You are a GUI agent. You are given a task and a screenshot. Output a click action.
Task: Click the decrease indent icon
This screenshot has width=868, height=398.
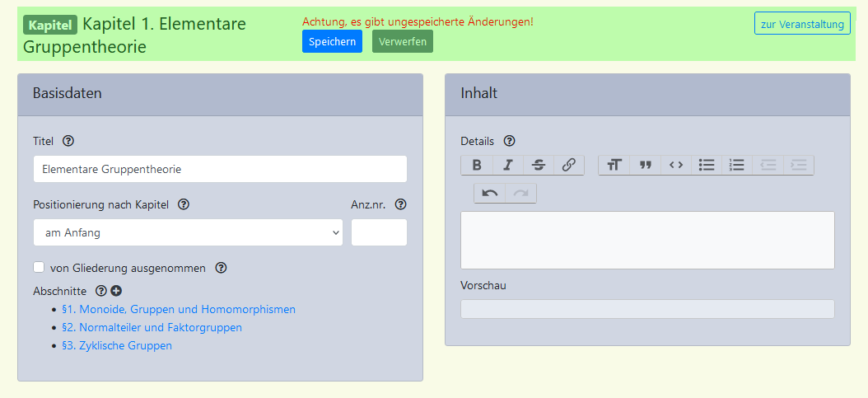coord(768,165)
